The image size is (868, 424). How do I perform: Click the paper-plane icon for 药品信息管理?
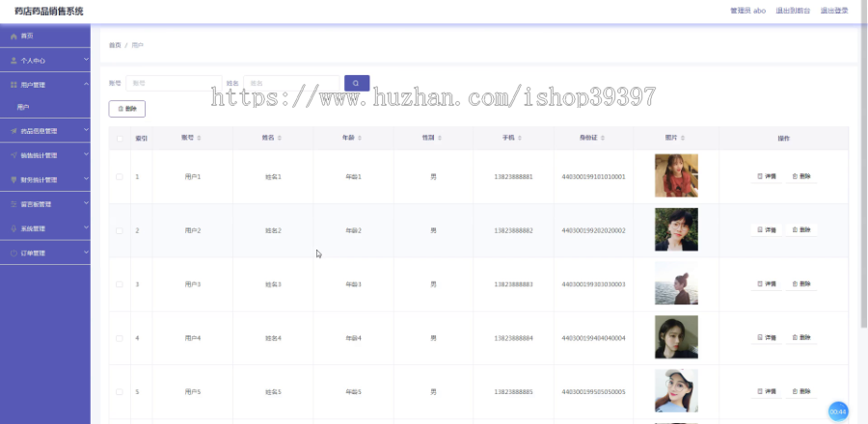tap(14, 131)
